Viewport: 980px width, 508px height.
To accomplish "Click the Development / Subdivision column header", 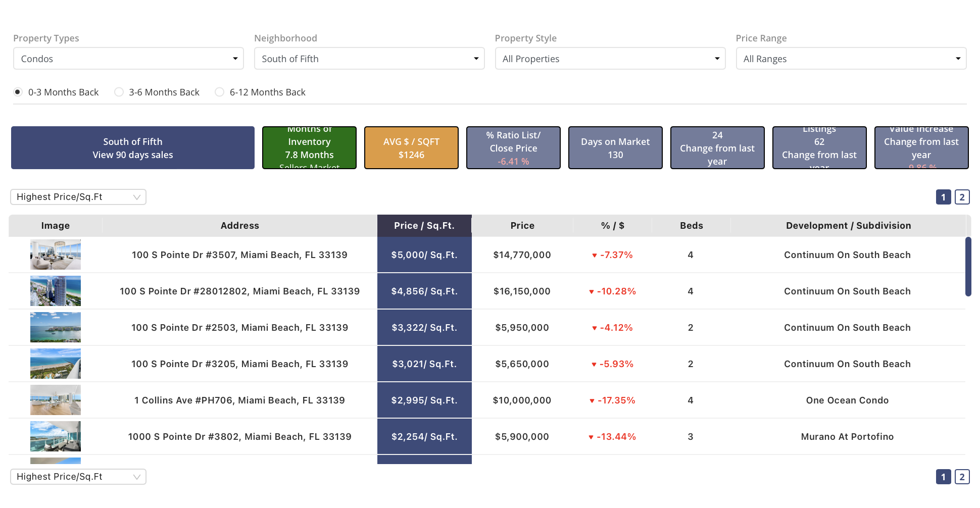I will point(849,226).
